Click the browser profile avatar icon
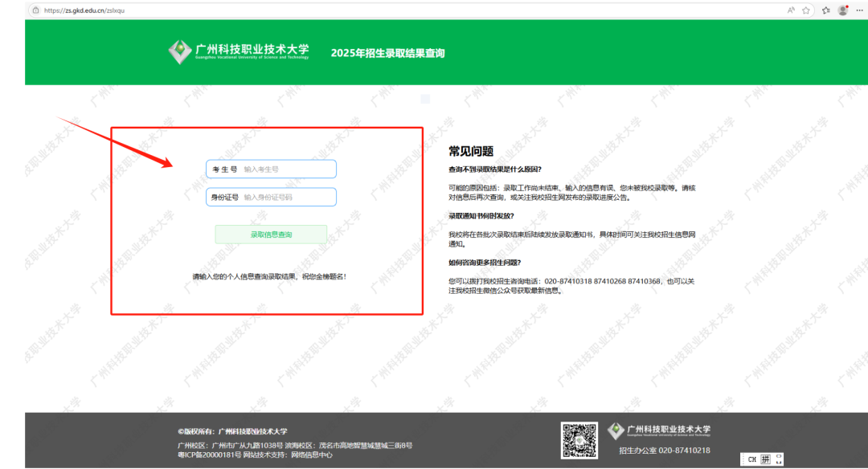 (843, 10)
